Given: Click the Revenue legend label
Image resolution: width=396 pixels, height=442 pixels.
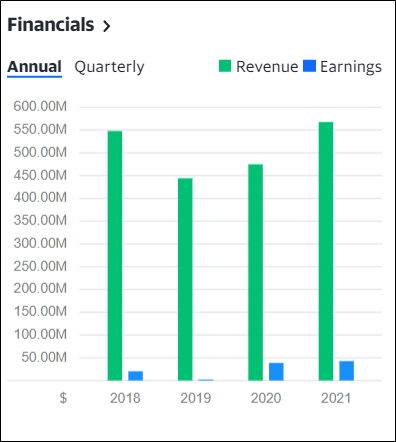Looking at the screenshot, I should tap(267, 67).
